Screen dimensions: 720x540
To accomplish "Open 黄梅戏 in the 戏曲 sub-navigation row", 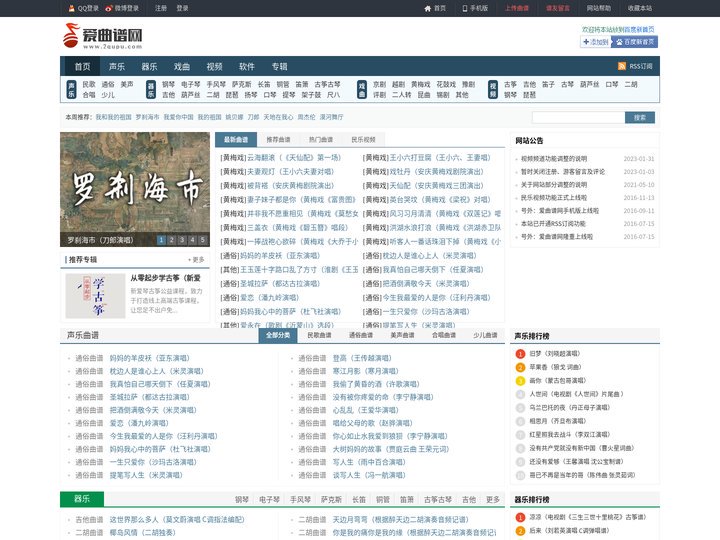I will click(x=421, y=84).
